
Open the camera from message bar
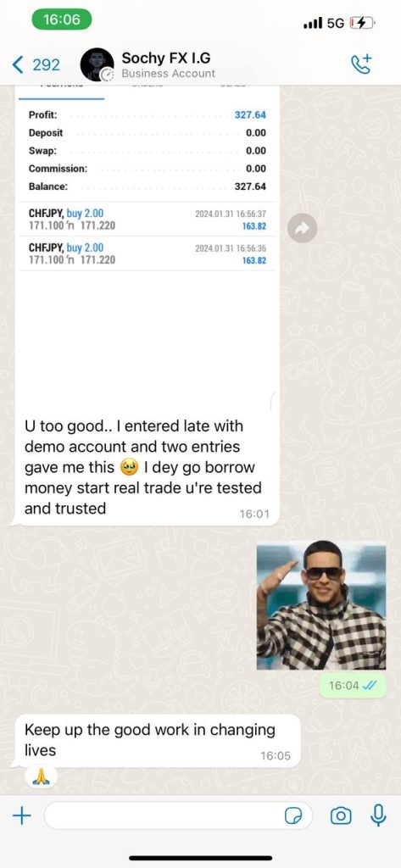coord(340,815)
